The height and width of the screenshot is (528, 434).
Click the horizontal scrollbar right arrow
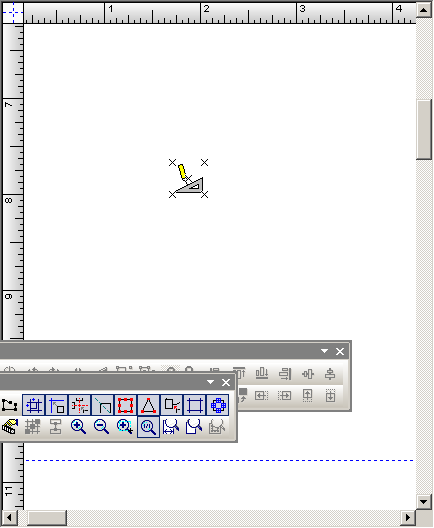[408, 518]
